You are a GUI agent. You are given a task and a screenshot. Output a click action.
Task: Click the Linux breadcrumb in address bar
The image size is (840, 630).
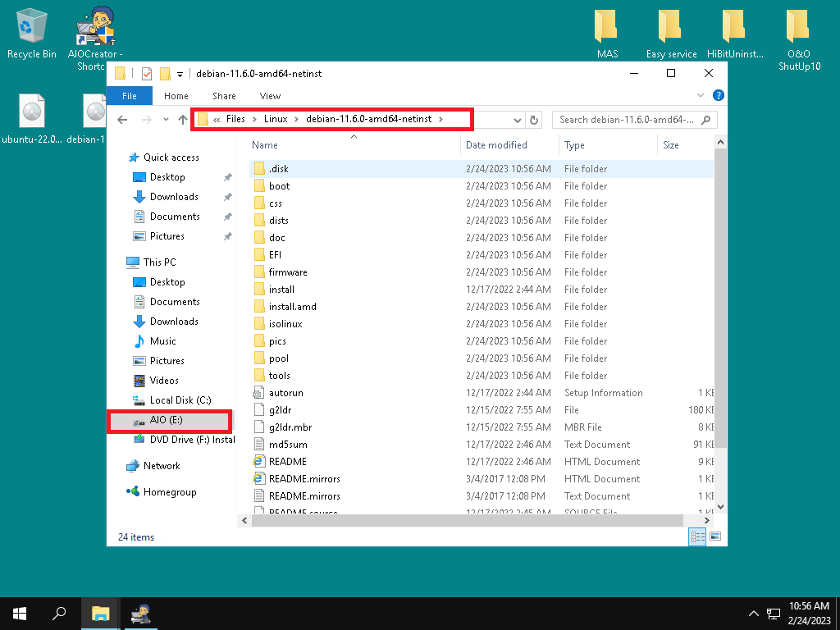[x=276, y=120]
